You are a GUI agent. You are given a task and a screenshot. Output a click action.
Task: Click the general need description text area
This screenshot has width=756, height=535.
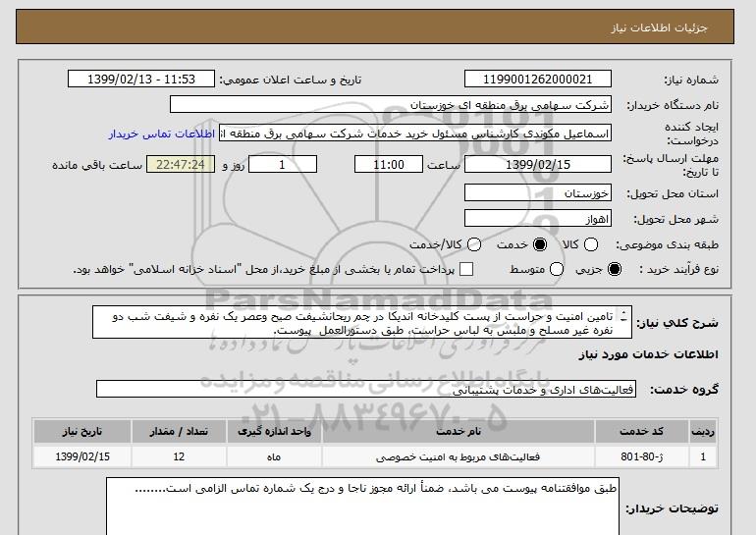click(x=362, y=322)
